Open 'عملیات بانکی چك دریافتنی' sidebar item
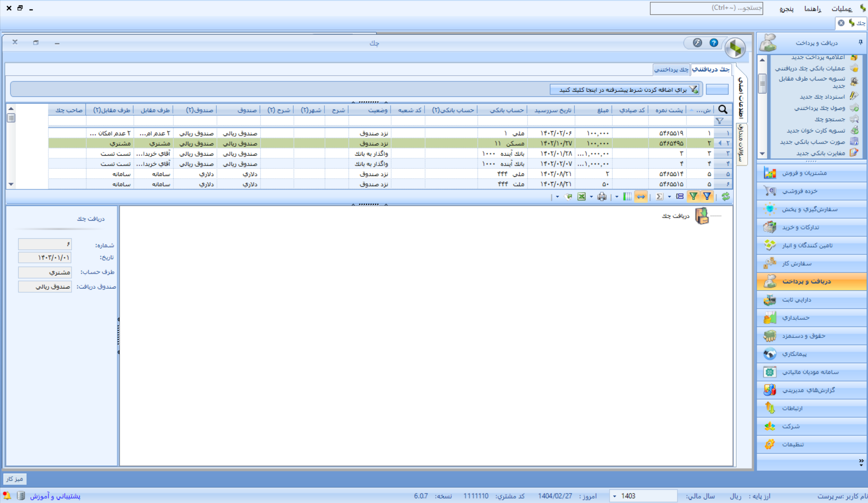 (810, 68)
